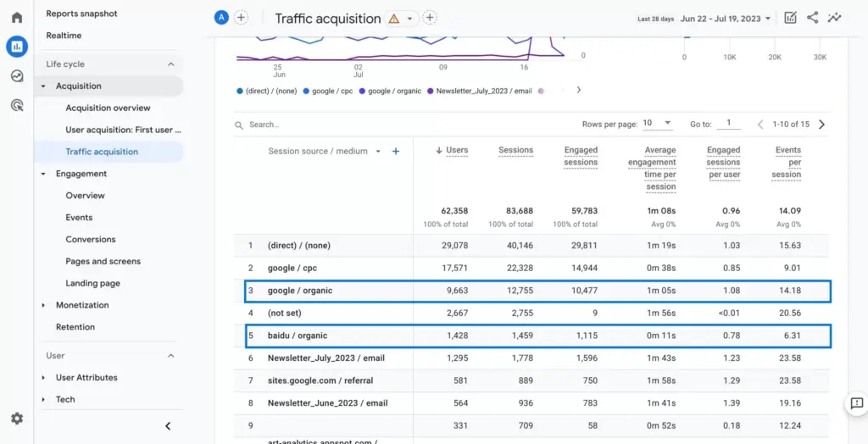
Task: Collapse the sidebar navigation chevron
Action: pos(168,425)
